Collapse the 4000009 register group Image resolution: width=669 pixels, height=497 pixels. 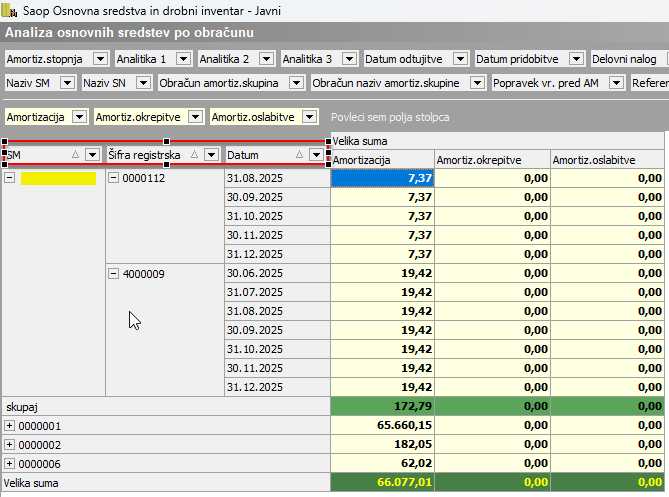113,273
